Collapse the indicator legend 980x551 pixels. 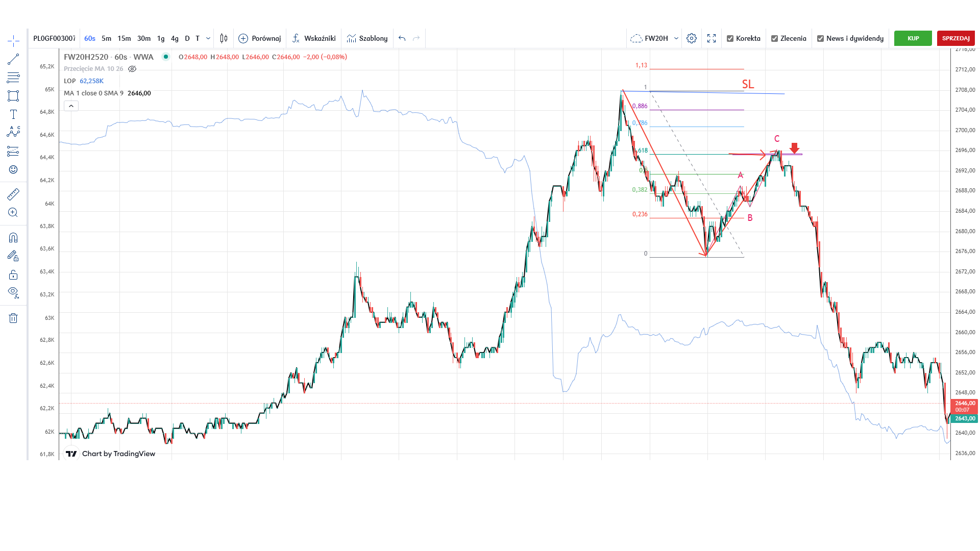[x=71, y=106]
